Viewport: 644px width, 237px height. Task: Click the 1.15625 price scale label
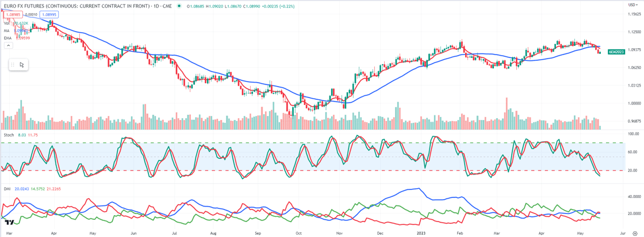pyautogui.click(x=634, y=14)
